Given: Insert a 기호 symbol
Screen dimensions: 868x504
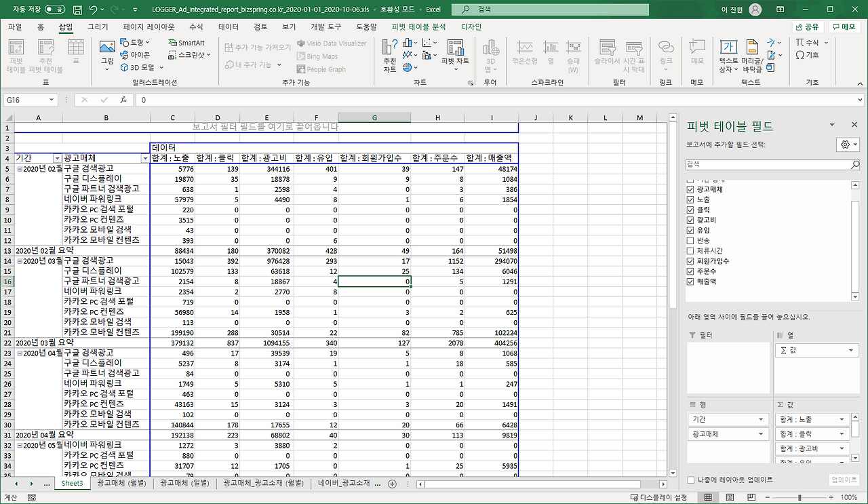Looking at the screenshot, I should click(x=808, y=55).
